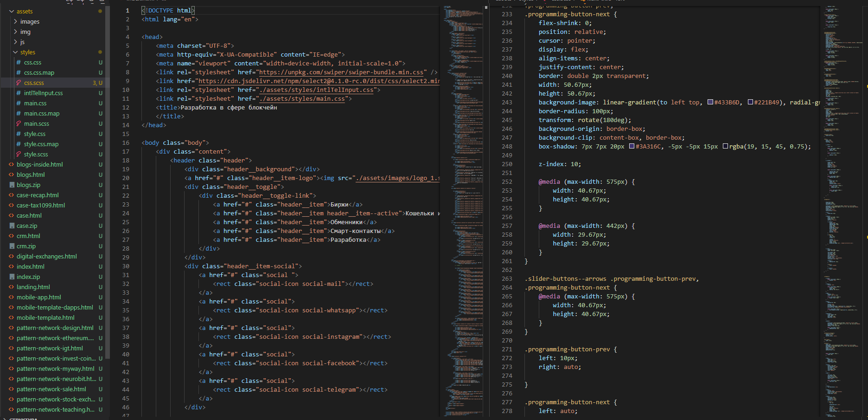Click the case-recap.html file icon
The width and height of the screenshot is (868, 420).
pyautogui.click(x=12, y=195)
